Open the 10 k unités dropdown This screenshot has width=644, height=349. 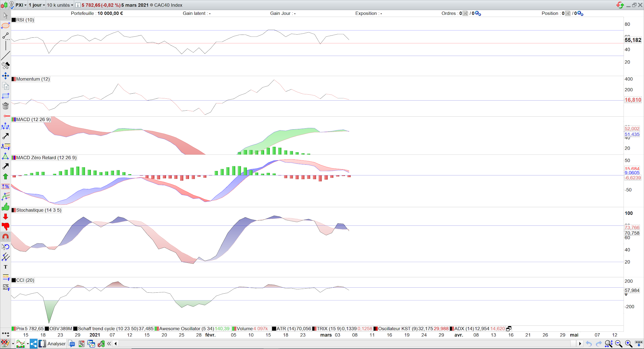coord(60,5)
